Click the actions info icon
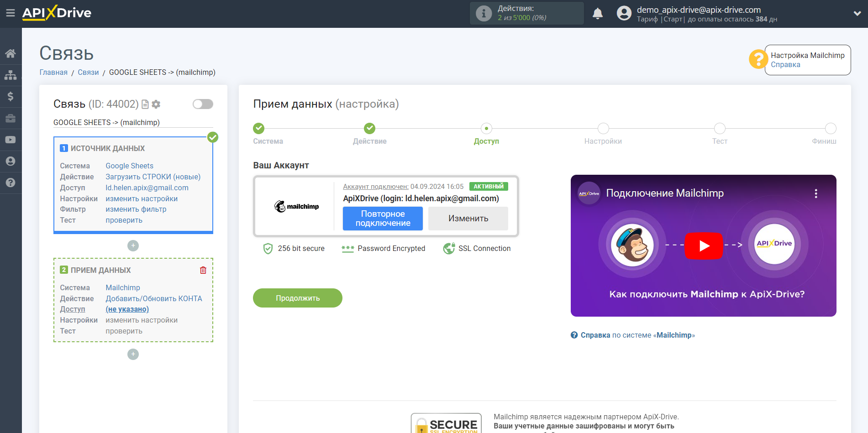Screen dimensions: 868x433 pos(484,13)
